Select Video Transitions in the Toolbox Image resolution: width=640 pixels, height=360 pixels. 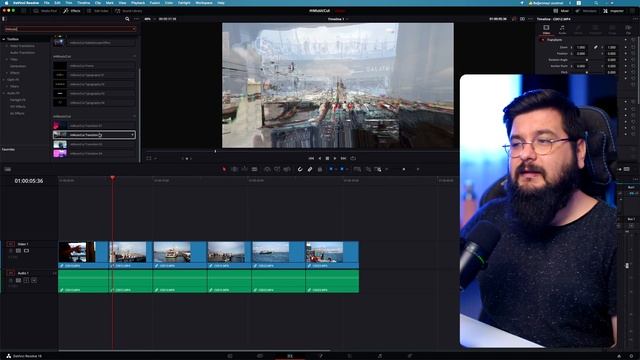click(x=22, y=46)
